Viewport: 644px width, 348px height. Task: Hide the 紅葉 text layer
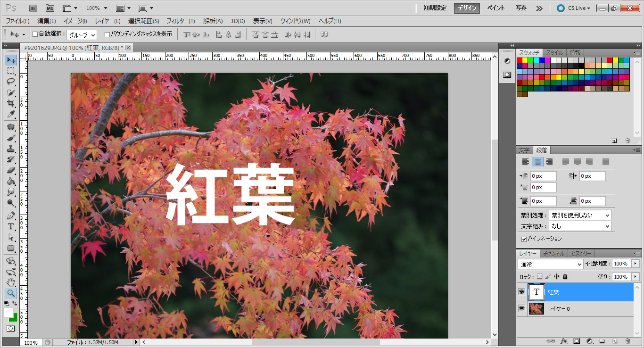click(x=521, y=292)
